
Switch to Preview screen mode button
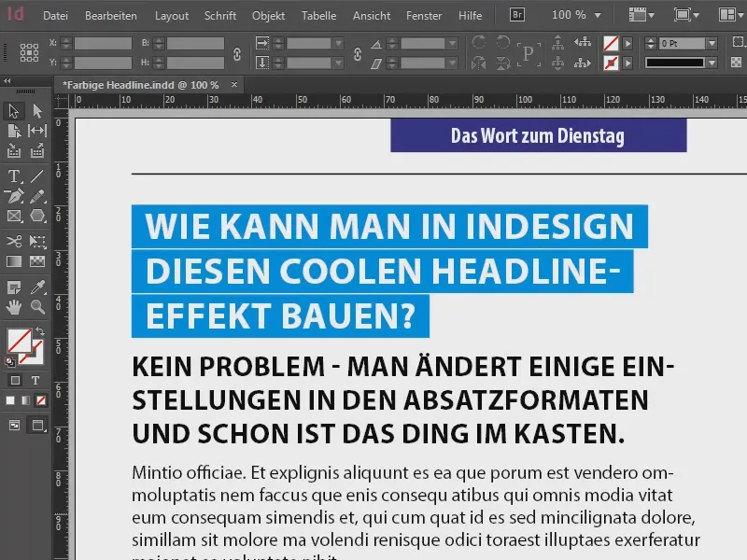point(38,426)
